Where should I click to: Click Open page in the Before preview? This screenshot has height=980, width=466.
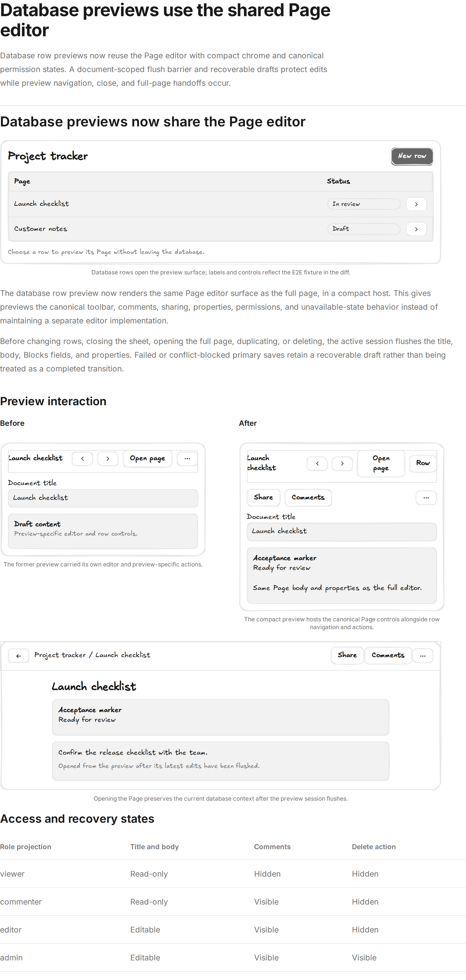click(x=147, y=459)
